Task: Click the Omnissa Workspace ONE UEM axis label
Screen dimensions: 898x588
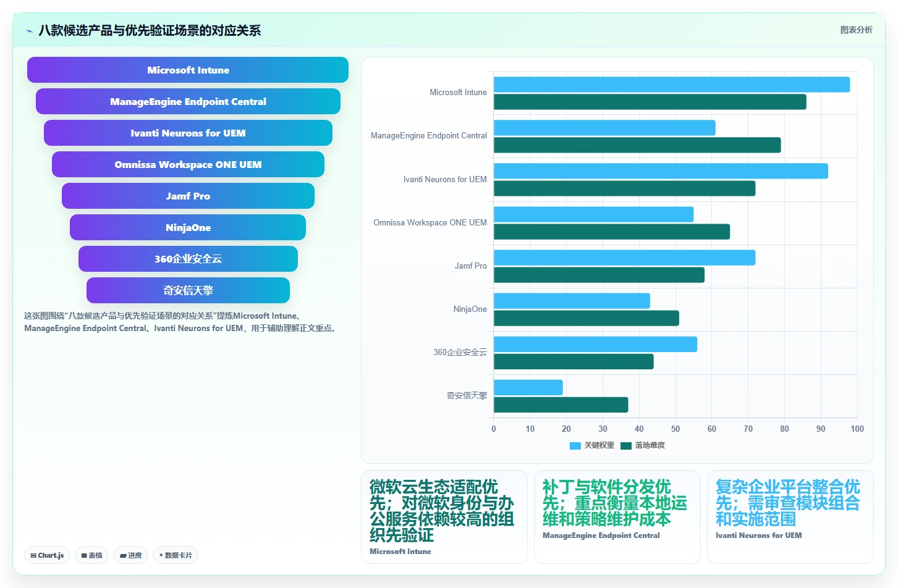Action: (x=430, y=223)
